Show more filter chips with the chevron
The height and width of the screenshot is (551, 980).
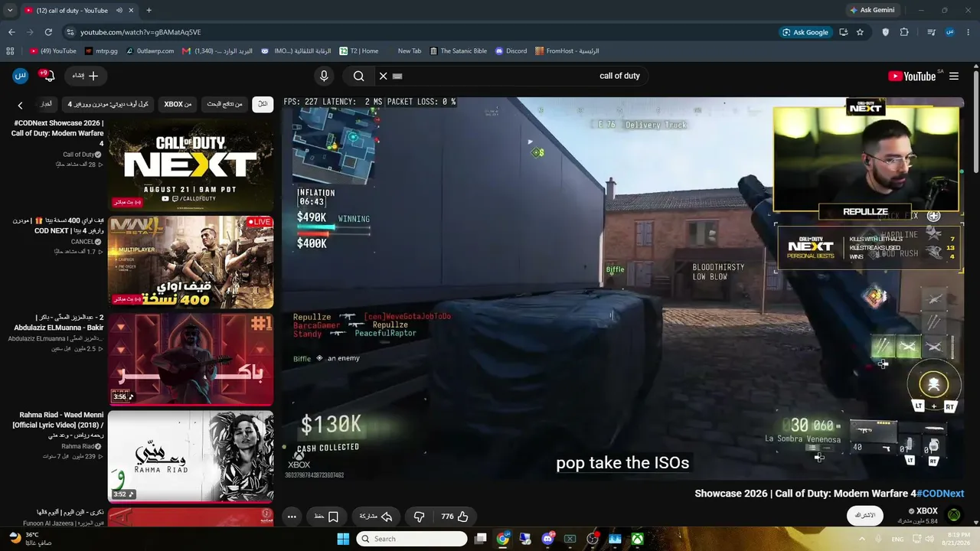(21, 105)
